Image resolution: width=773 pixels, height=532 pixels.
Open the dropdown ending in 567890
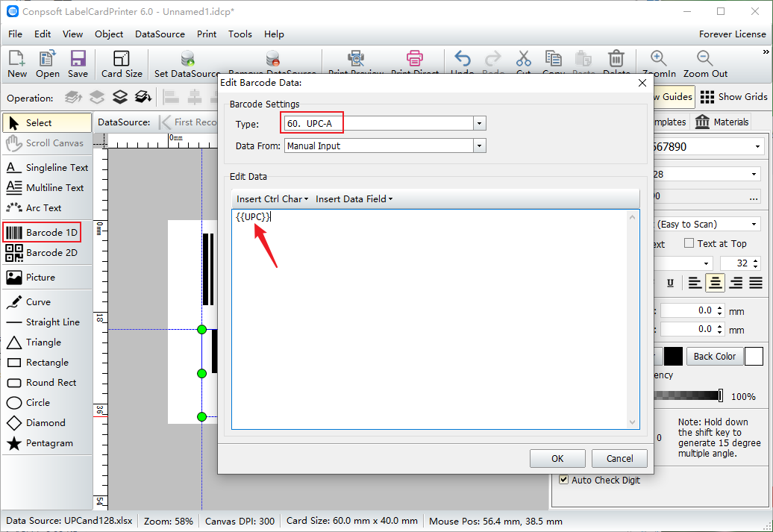tap(757, 147)
